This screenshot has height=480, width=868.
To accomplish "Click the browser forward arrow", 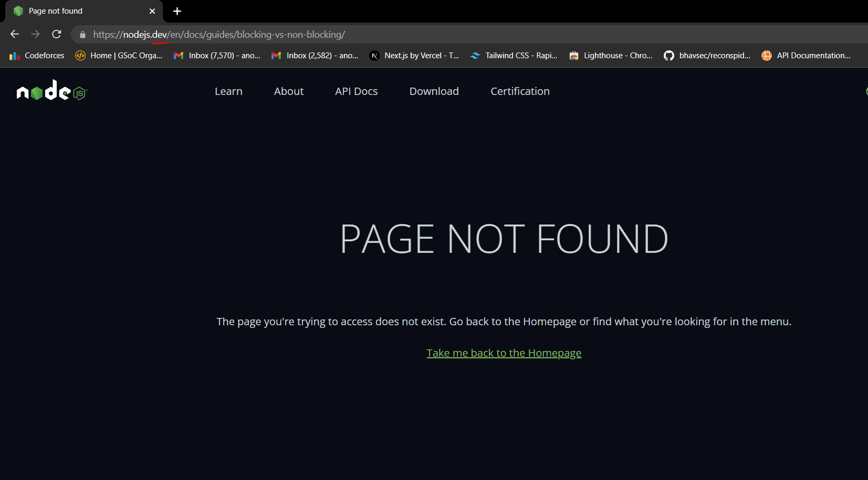I will [x=35, y=34].
